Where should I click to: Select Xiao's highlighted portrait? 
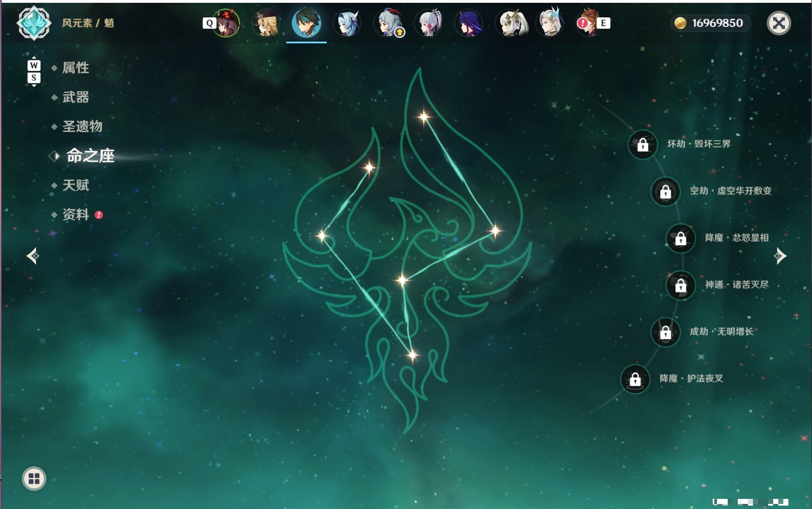tap(306, 23)
